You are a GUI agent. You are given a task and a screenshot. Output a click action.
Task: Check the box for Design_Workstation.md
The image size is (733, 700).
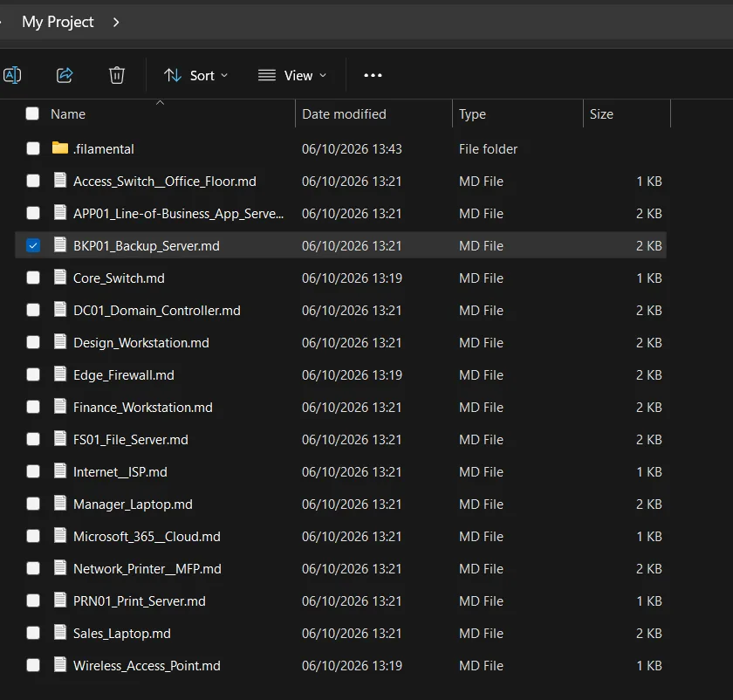[33, 342]
